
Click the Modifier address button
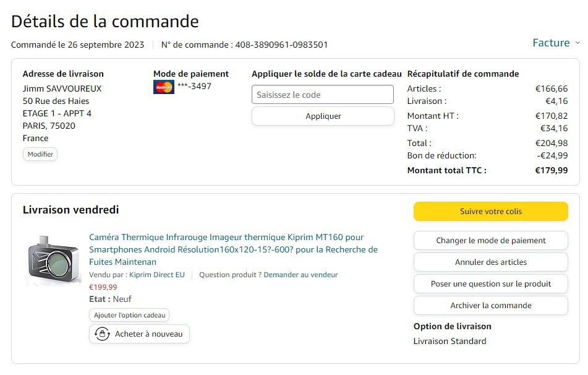[40, 154]
